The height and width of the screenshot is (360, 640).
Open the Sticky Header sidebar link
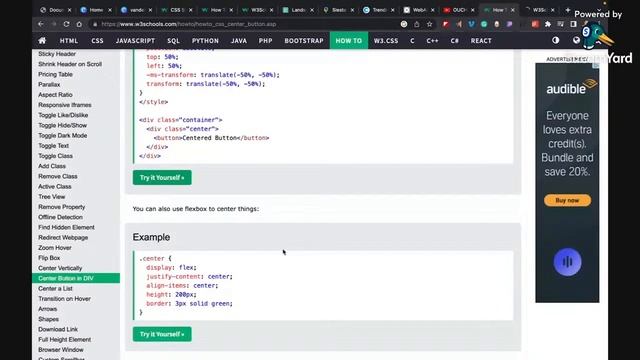[57, 54]
